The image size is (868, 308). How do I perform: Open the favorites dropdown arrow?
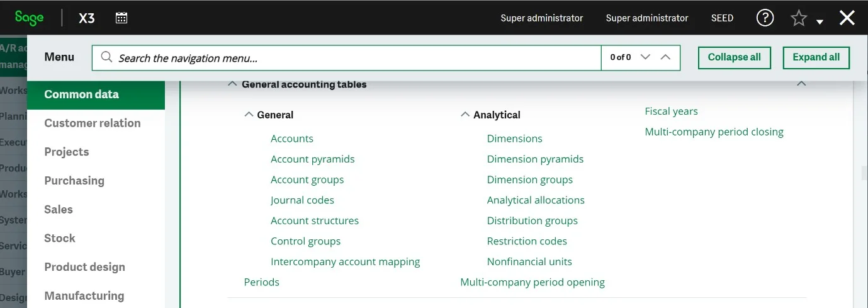pos(820,22)
